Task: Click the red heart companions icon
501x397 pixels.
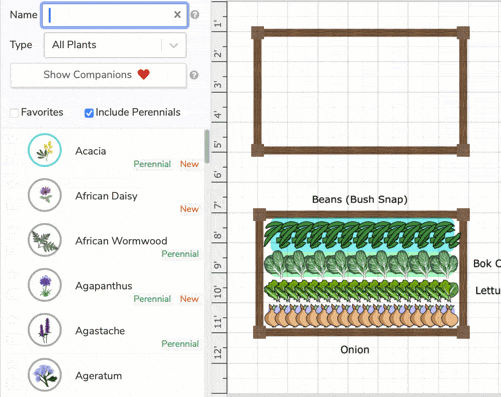Action: pyautogui.click(x=144, y=74)
